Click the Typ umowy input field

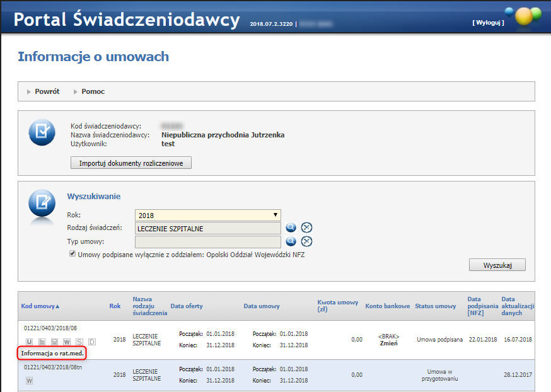click(x=207, y=242)
